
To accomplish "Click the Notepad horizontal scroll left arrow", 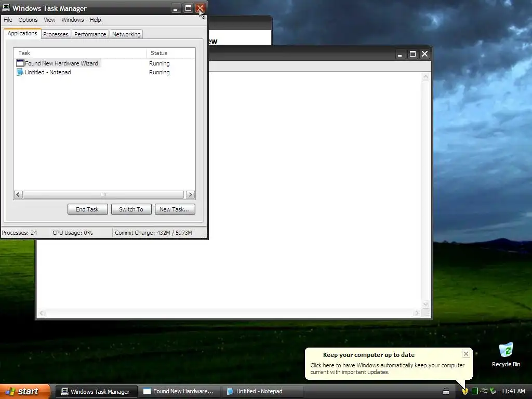I will [42, 313].
